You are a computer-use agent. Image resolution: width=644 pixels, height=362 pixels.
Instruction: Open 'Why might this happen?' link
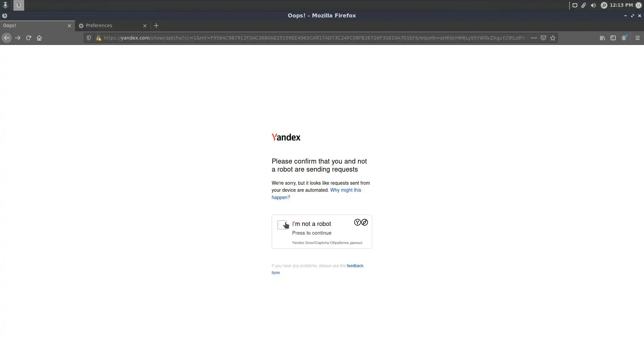(345, 190)
